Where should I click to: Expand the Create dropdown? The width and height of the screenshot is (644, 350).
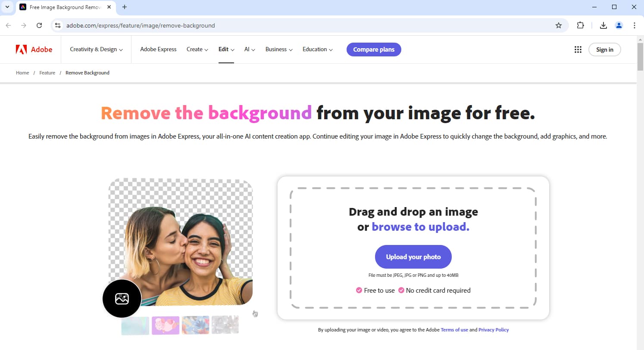click(x=197, y=49)
